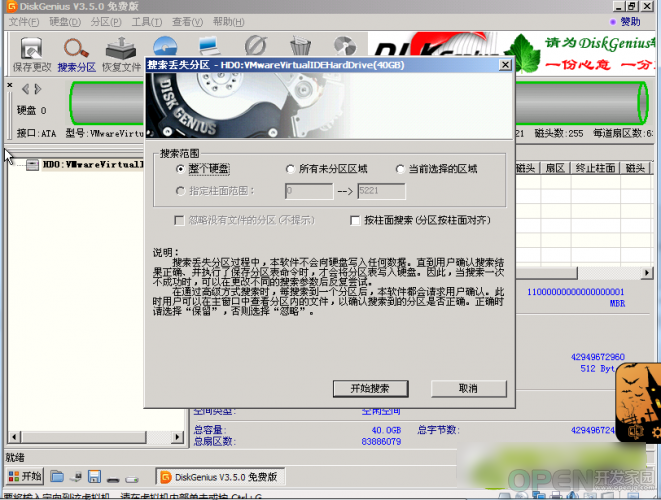Open the View (查看) menu
This screenshot has width=661, height=500.
pyautogui.click(x=187, y=22)
